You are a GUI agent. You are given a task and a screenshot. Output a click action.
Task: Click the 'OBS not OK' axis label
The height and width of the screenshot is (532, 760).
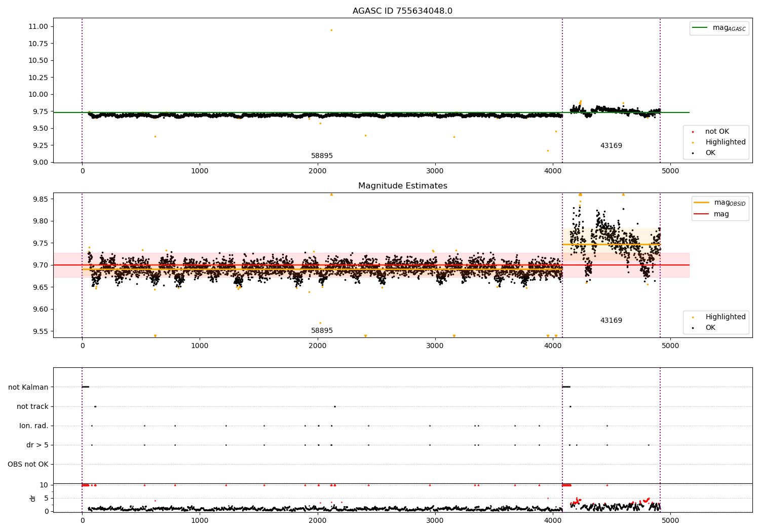click(x=28, y=464)
